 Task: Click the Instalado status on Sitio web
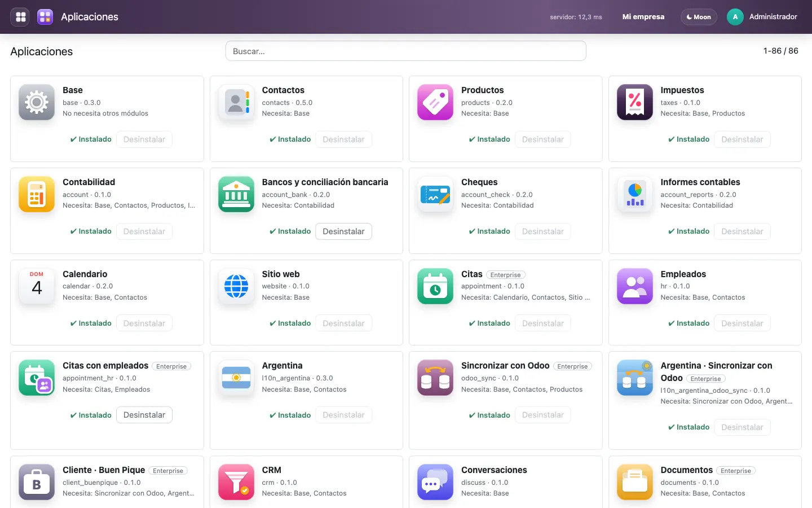pyautogui.click(x=290, y=323)
